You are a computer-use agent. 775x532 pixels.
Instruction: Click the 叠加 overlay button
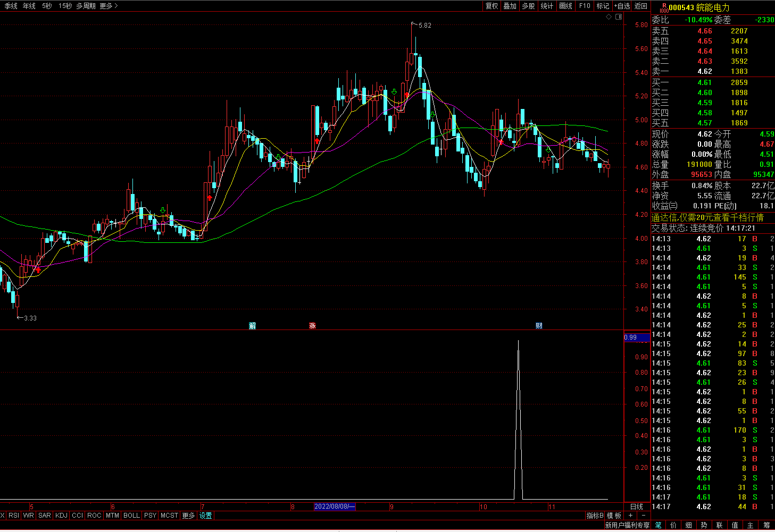(510, 6)
